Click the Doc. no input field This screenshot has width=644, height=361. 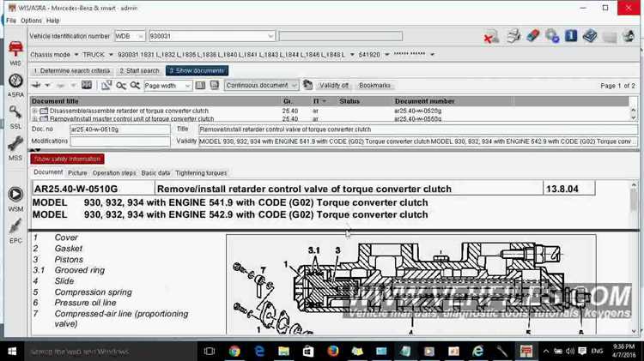click(120, 129)
